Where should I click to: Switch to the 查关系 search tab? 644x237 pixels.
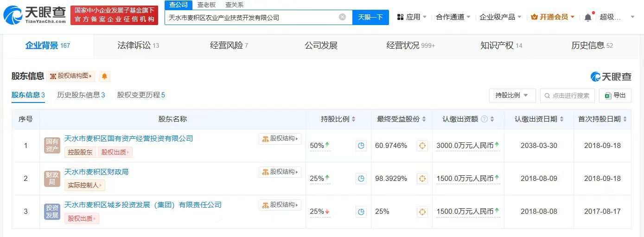click(234, 5)
